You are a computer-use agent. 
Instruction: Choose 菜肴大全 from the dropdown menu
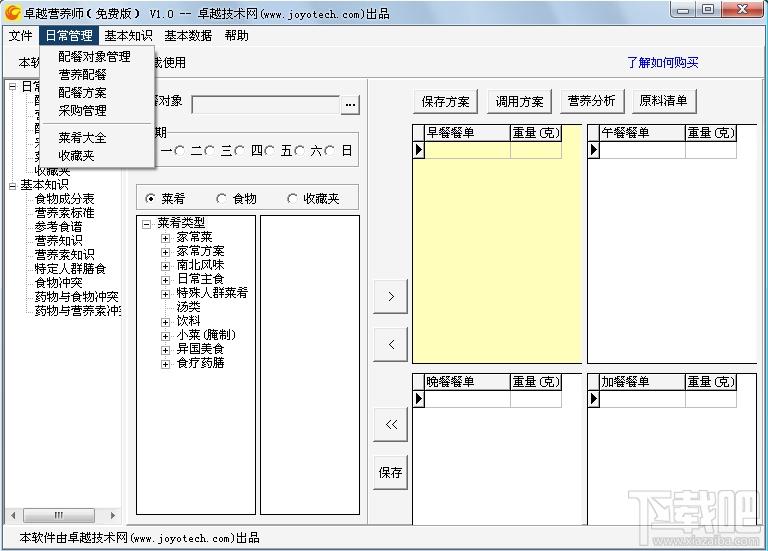82,138
